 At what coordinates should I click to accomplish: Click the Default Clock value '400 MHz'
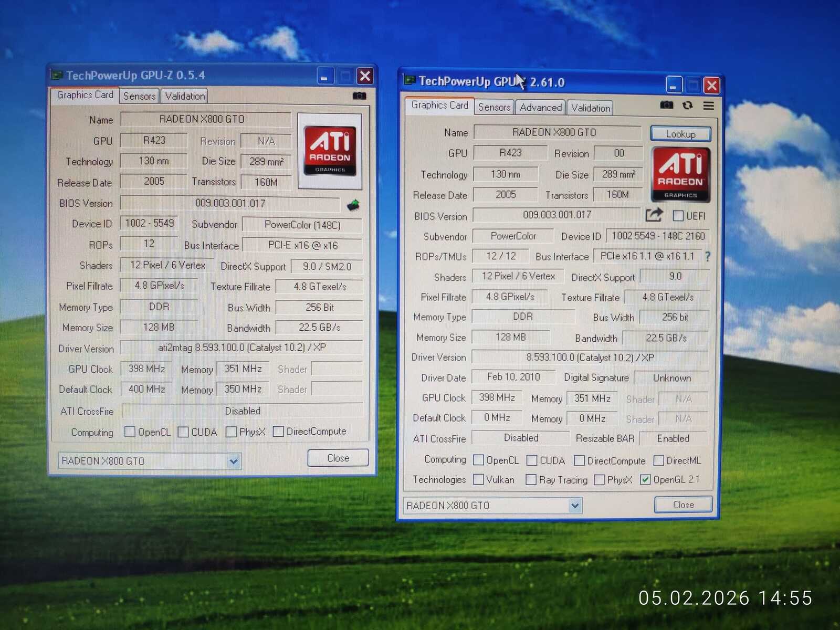coord(146,389)
